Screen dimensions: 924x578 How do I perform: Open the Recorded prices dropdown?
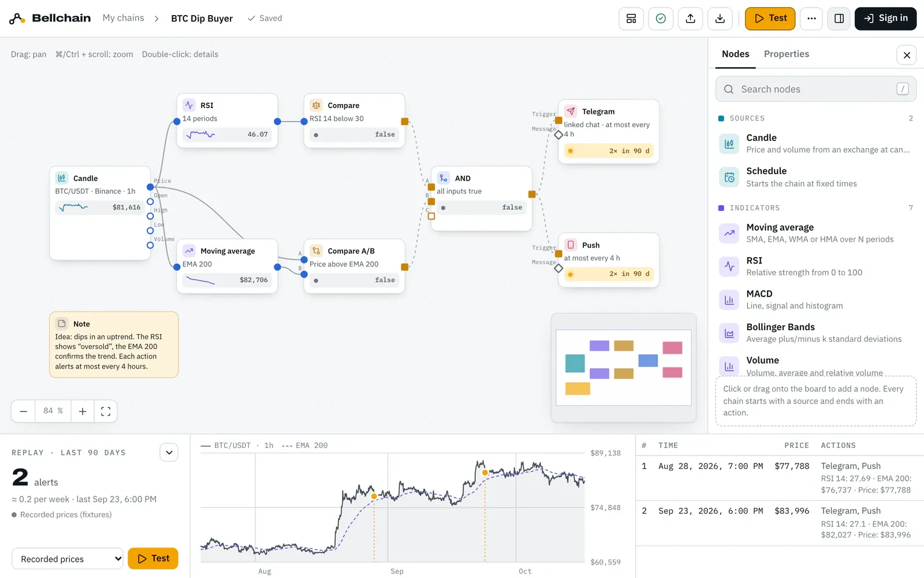68,559
